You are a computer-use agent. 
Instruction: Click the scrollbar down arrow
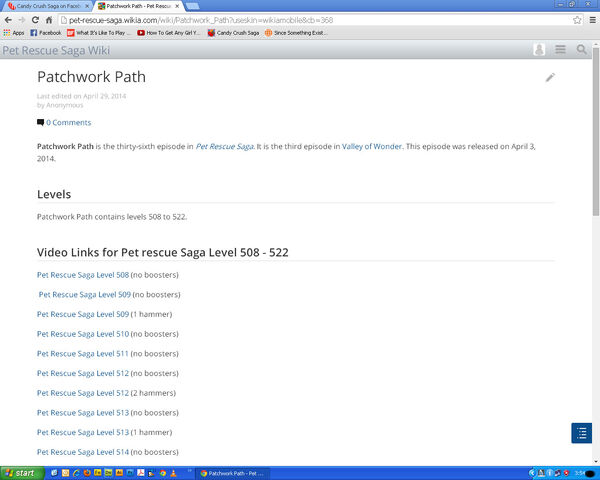pos(596,462)
